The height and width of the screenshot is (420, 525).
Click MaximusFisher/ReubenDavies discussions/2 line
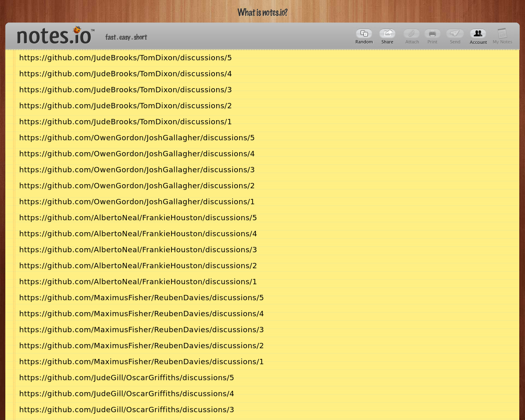[142, 346]
